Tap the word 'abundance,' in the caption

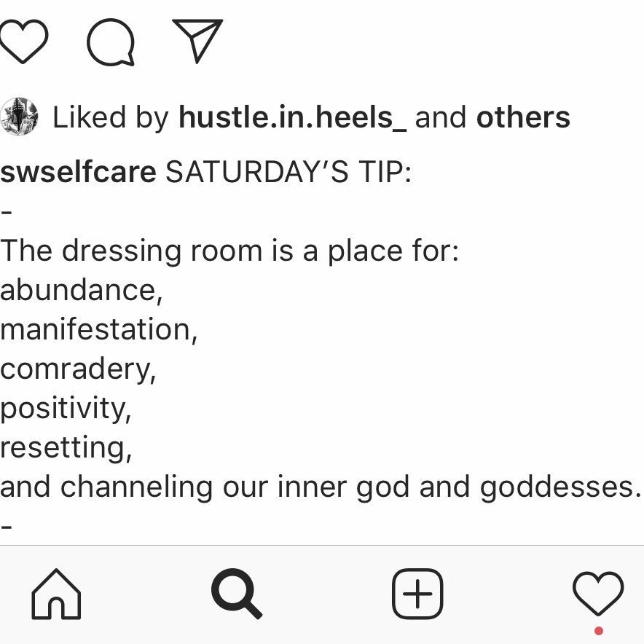(82, 290)
